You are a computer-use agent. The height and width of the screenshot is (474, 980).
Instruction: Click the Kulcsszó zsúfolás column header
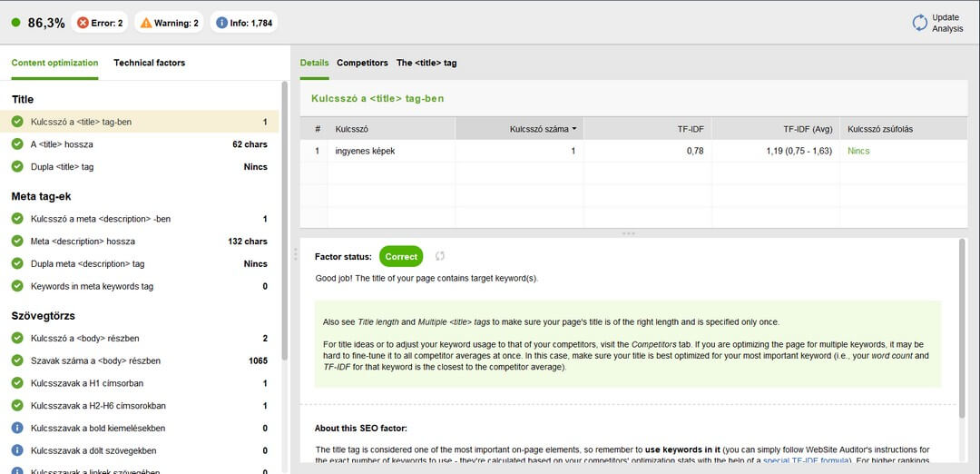[x=879, y=129]
